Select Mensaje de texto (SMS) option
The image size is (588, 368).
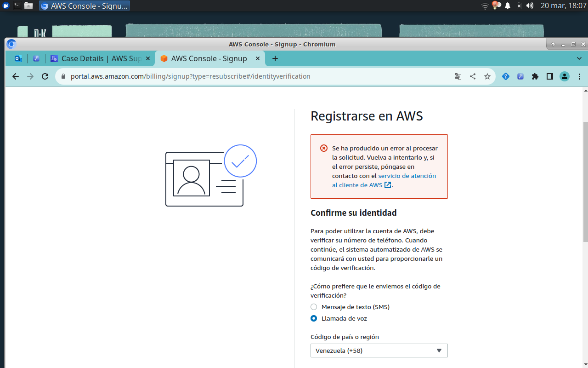[x=314, y=307]
